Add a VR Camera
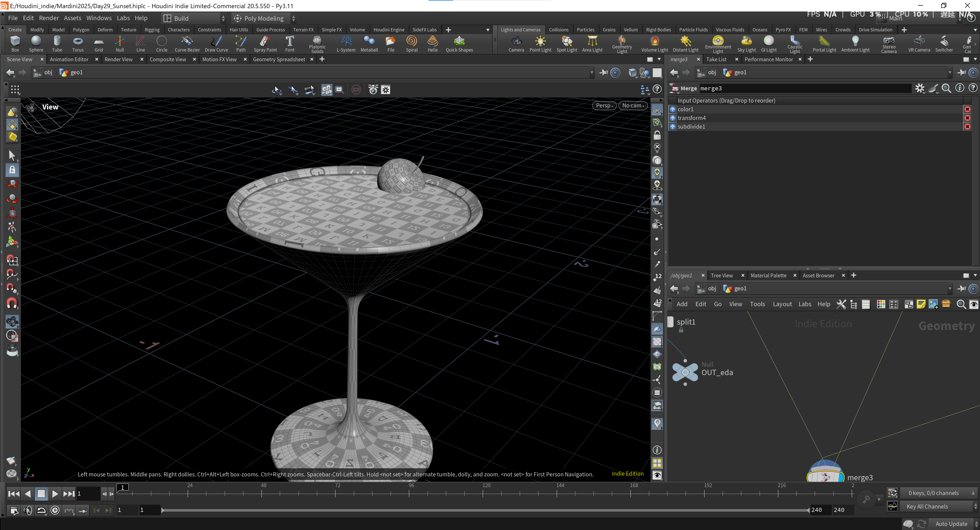This screenshot has height=530, width=980. click(x=919, y=43)
